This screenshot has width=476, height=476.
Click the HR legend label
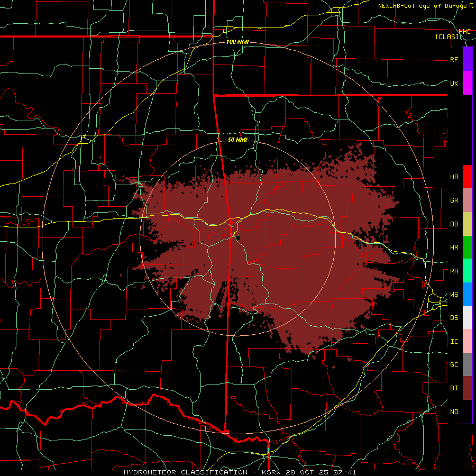pos(454,248)
